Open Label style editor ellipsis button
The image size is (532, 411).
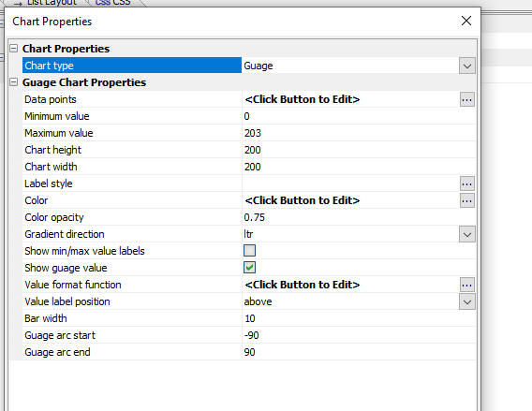466,183
